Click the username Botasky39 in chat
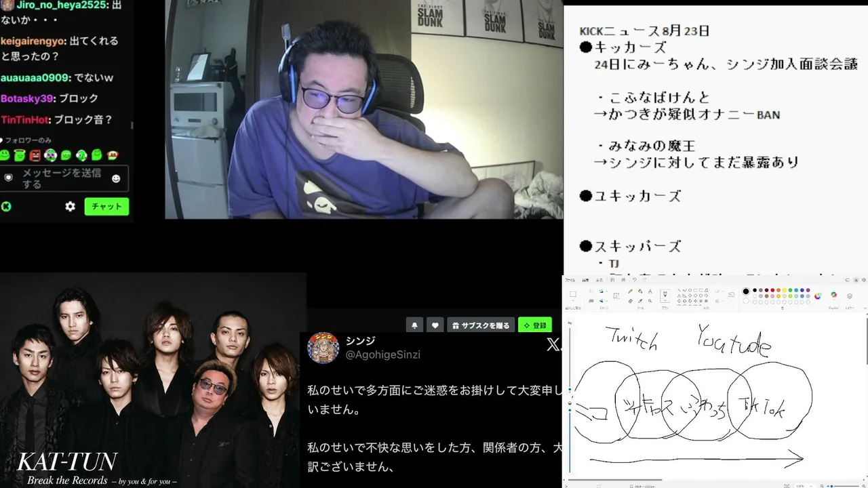 point(26,98)
